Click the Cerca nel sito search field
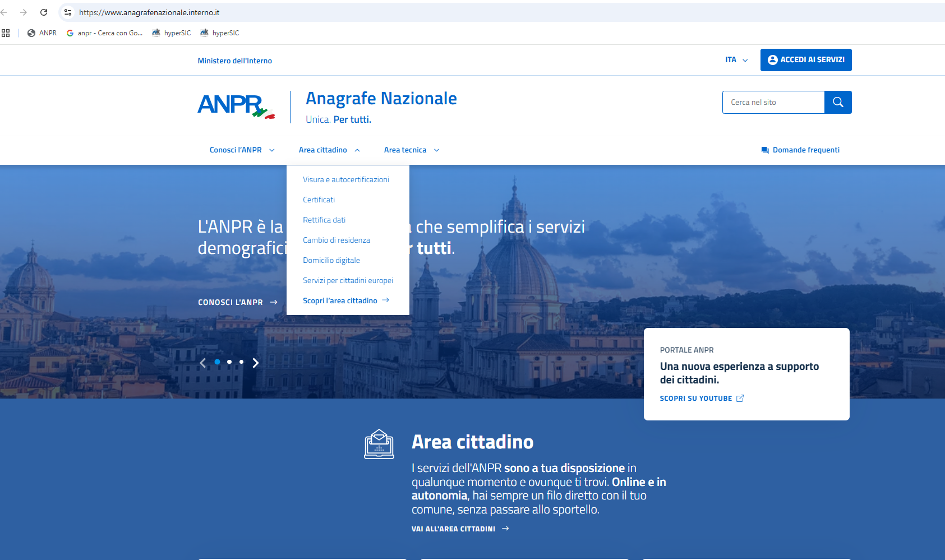The image size is (945, 560). coord(773,102)
